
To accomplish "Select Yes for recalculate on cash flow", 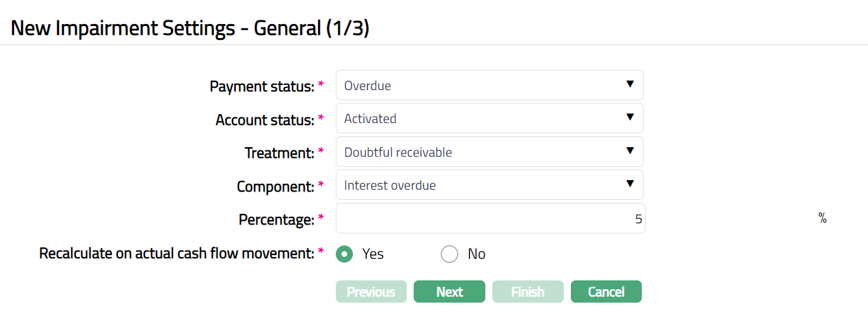I will click(345, 254).
